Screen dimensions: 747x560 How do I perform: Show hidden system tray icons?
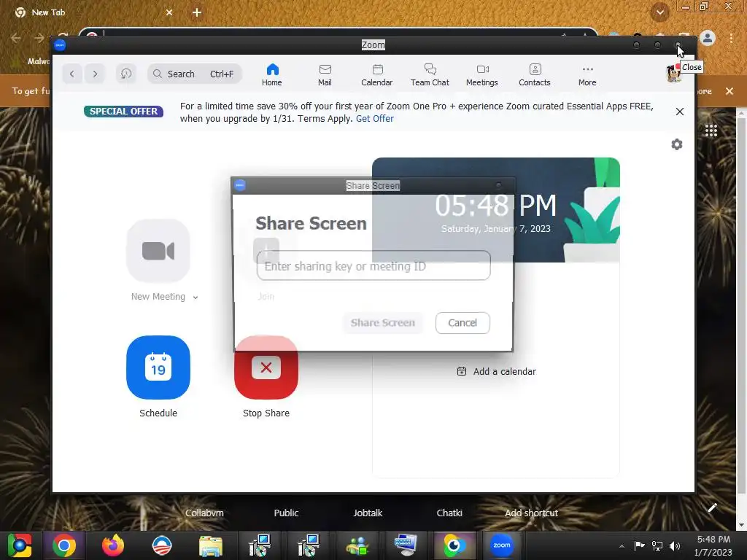click(622, 546)
